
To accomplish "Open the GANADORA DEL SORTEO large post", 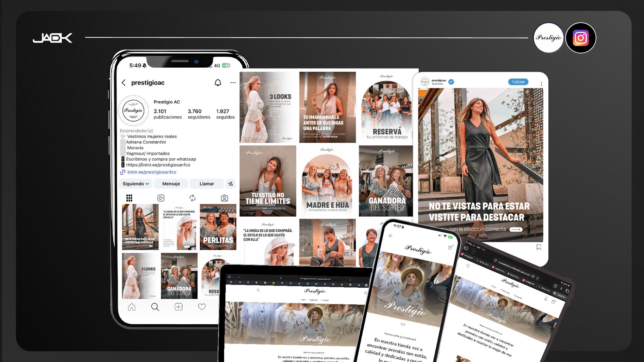I will point(387,181).
